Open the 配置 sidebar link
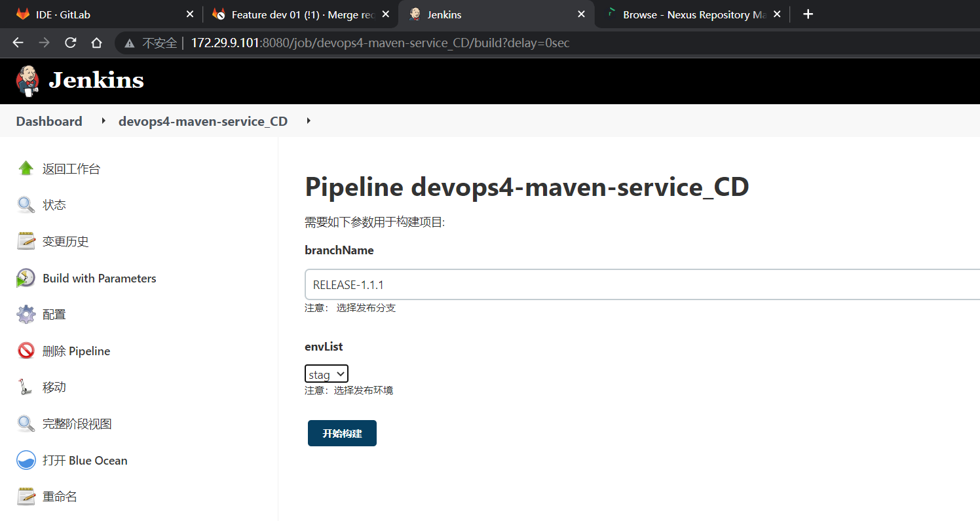Screen dimensions: 980x521 coord(54,315)
